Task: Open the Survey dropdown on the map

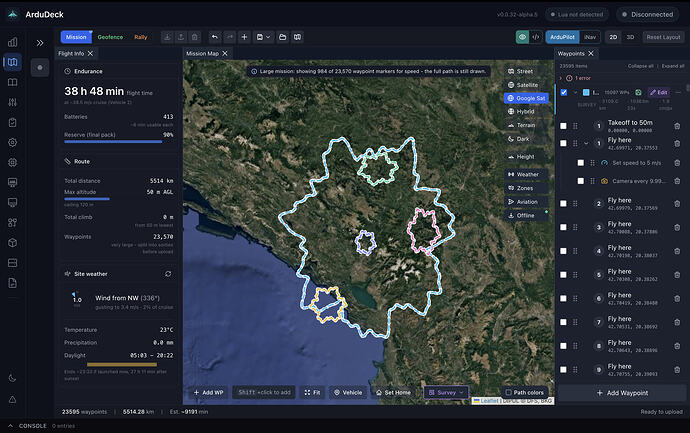Action: [446, 392]
